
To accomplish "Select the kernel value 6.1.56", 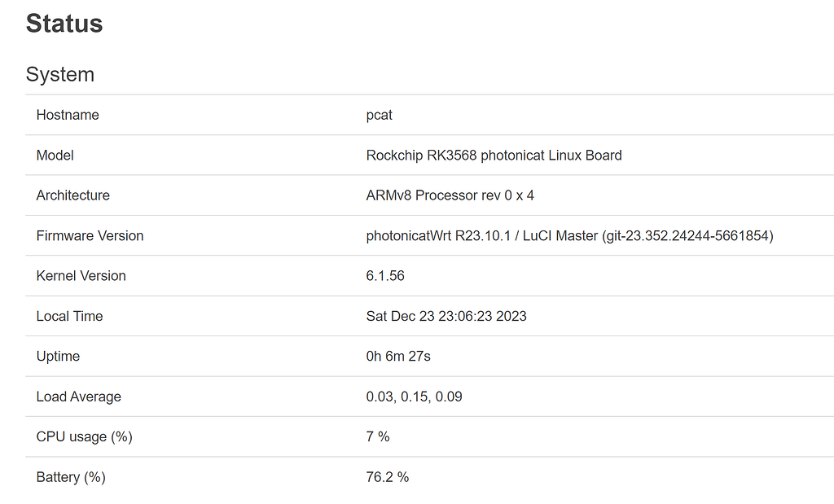I will click(384, 275).
